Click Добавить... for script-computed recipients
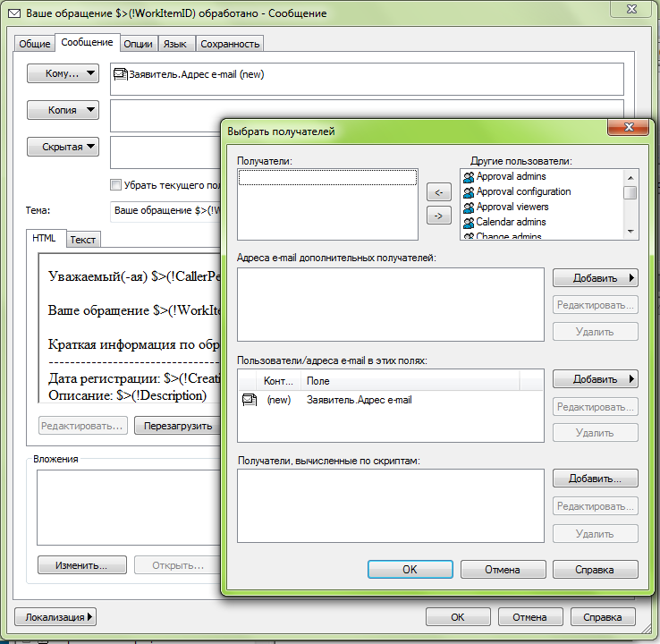Image resolution: width=660 pixels, height=644 pixels. coord(596,479)
